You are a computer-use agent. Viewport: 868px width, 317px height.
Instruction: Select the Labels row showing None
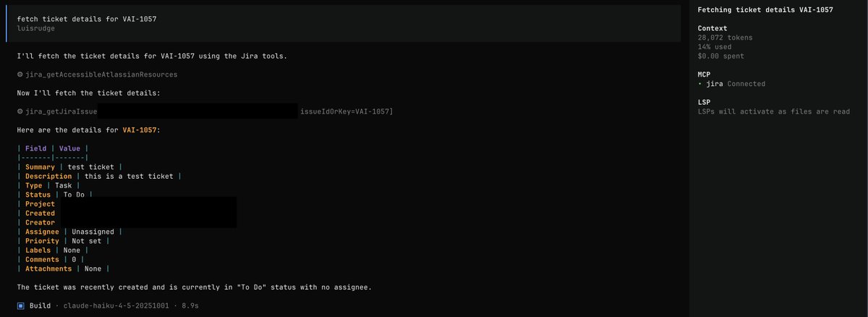[54, 250]
